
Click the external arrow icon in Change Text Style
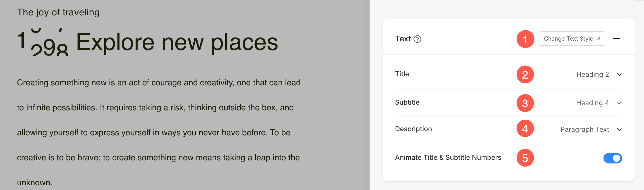click(598, 39)
